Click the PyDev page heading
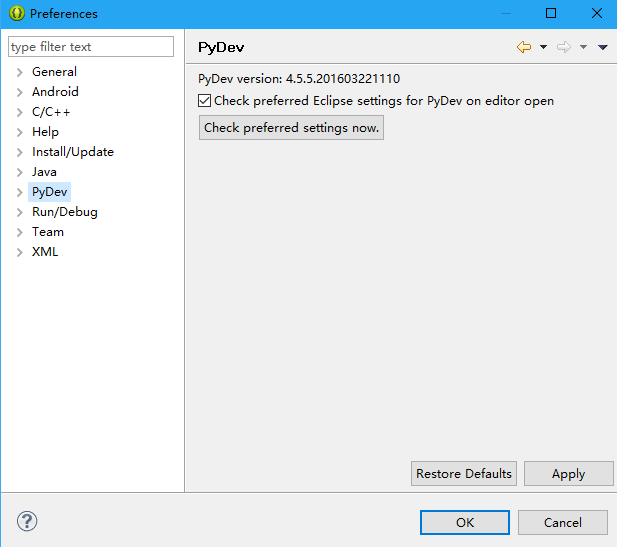This screenshot has width=617, height=547. pyautogui.click(x=221, y=47)
